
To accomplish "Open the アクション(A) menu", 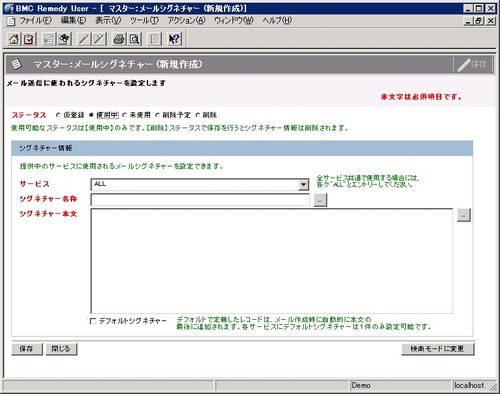I will coord(186,21).
